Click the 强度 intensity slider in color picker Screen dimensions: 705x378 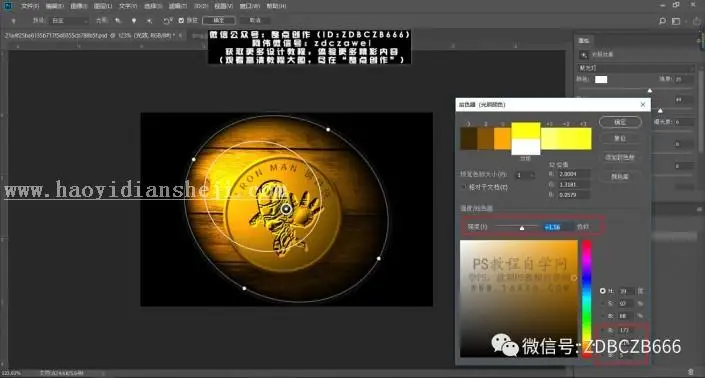coord(516,226)
